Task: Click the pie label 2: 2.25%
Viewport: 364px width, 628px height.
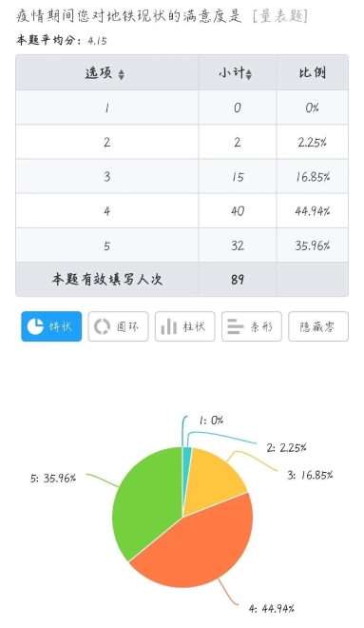Action: pos(286,447)
